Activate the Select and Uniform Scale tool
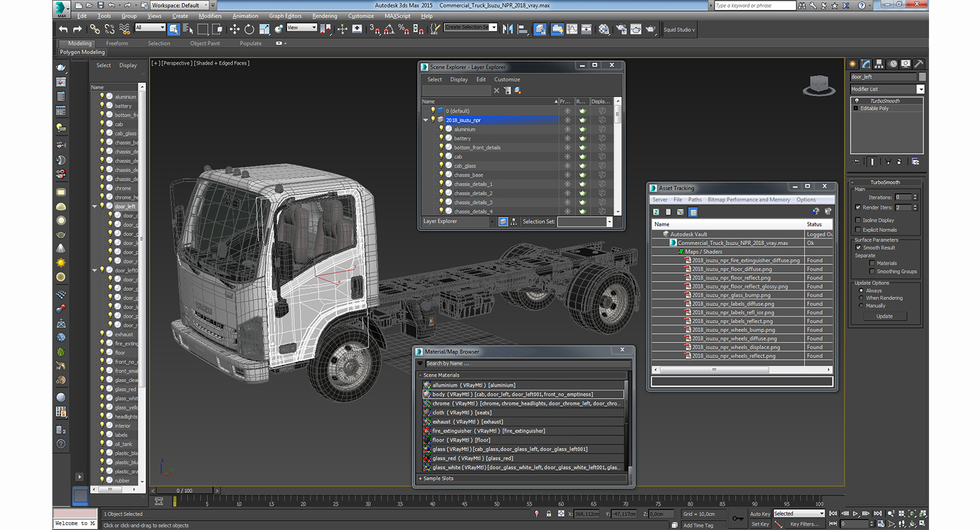The width and height of the screenshot is (980, 530). coord(264,29)
